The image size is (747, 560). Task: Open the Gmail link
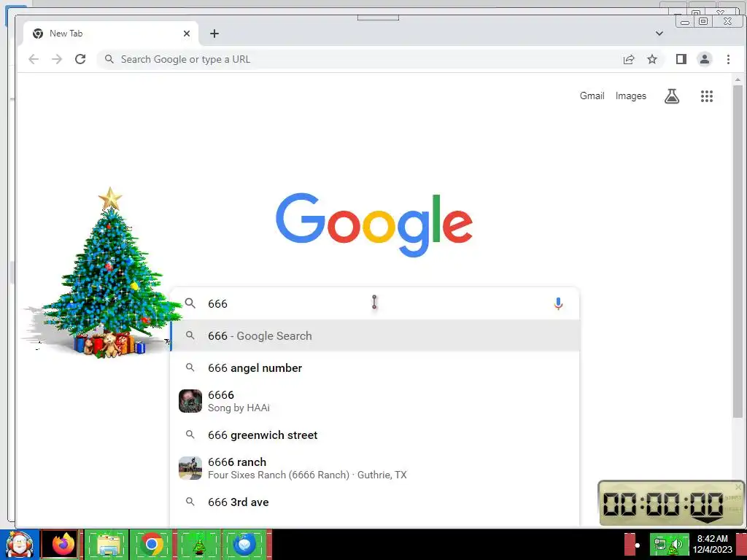592,96
